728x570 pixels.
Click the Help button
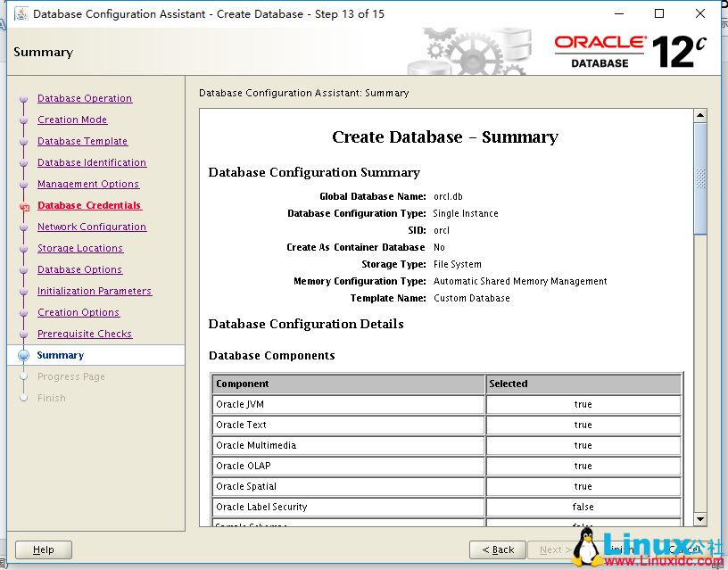coord(43,549)
